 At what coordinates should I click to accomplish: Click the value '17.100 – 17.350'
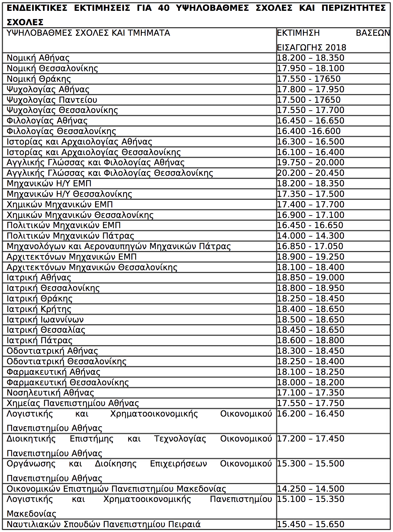[x=311, y=393]
